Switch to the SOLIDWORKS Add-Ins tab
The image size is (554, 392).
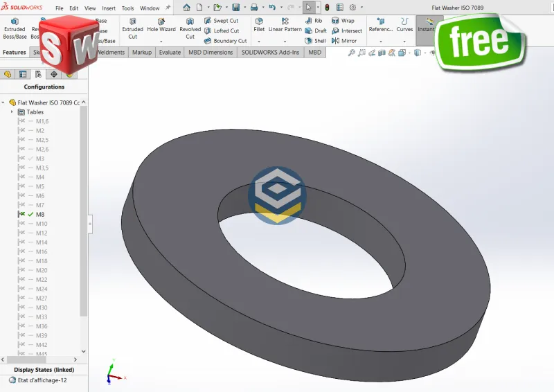click(x=271, y=53)
